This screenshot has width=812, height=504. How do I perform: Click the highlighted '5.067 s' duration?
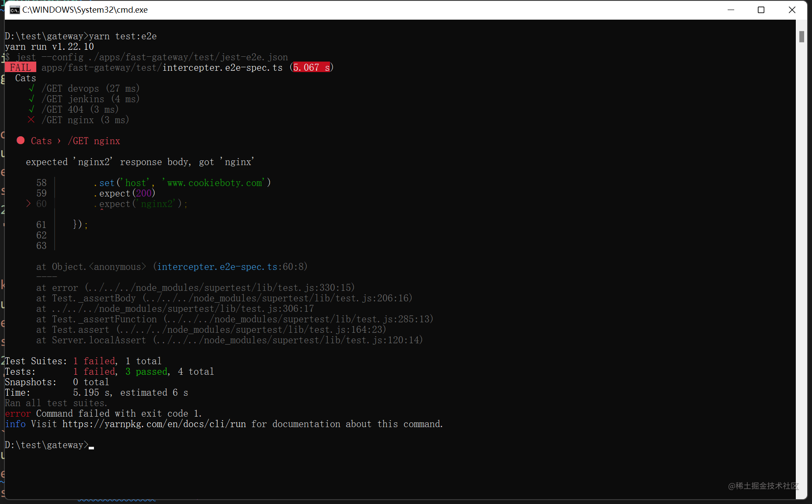click(312, 67)
